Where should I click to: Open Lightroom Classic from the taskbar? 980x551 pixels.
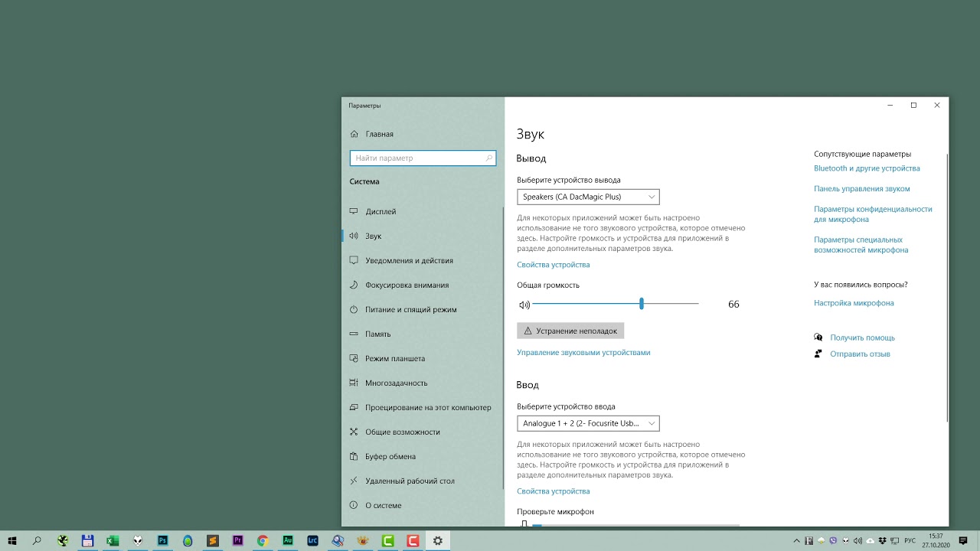click(x=312, y=540)
